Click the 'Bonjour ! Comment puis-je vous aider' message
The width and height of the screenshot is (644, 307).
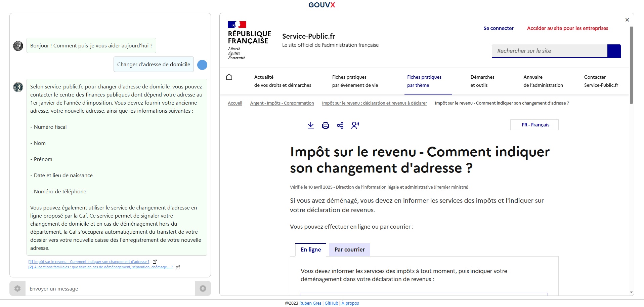pos(91,45)
